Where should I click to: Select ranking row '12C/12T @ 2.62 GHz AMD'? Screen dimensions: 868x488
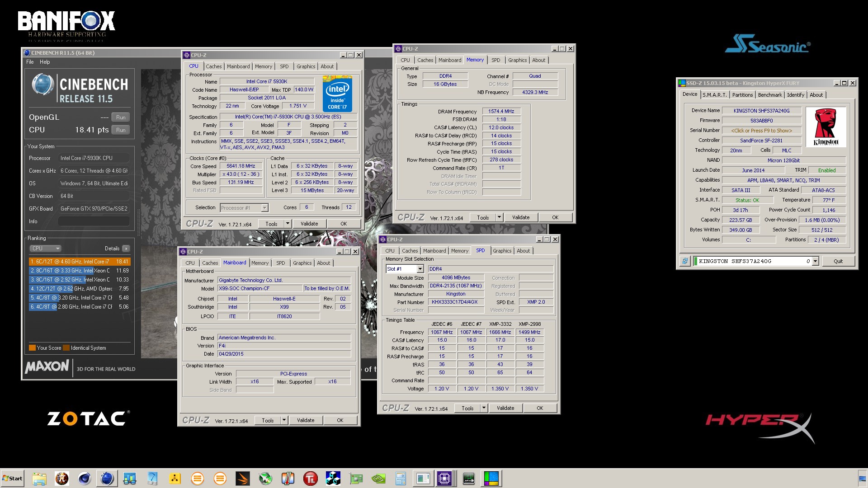click(x=80, y=289)
